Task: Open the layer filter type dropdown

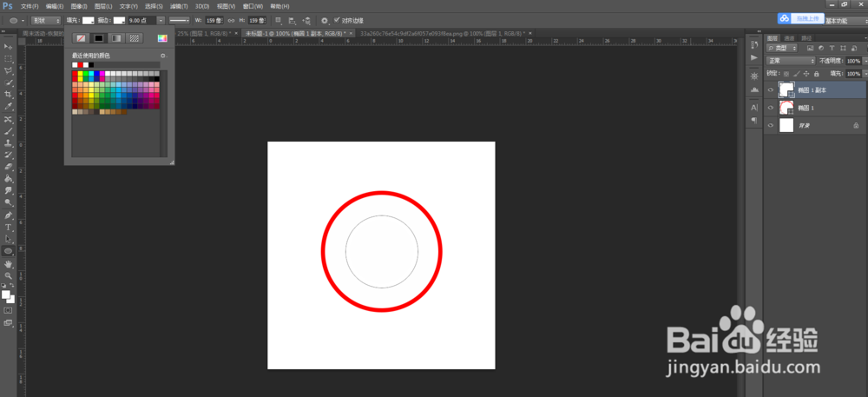Action: [780, 48]
